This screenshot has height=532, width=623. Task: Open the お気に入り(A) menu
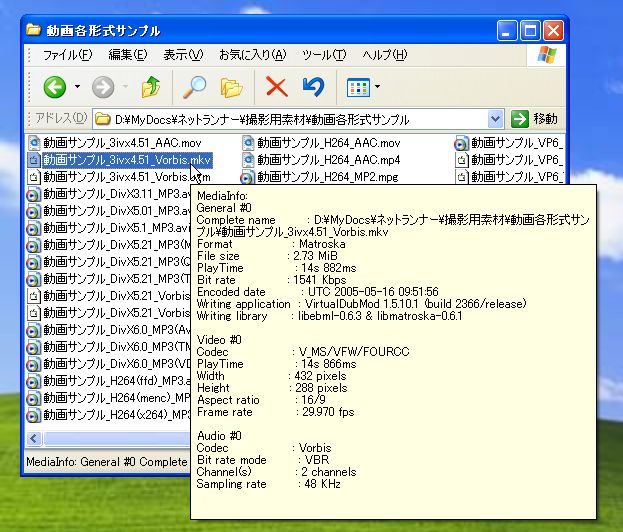[252, 54]
